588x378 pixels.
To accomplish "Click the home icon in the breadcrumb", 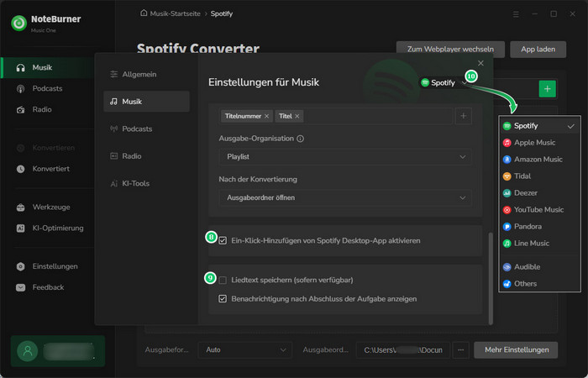I will click(144, 13).
